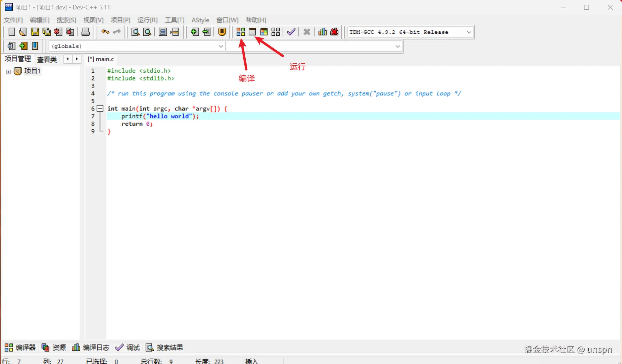
Task: Click the go-to-line icon before the project icons
Action: point(175,32)
